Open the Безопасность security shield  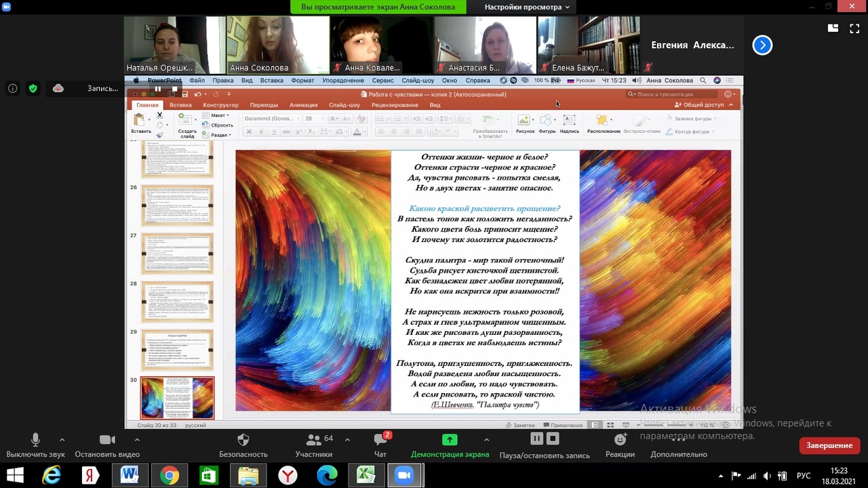243,440
